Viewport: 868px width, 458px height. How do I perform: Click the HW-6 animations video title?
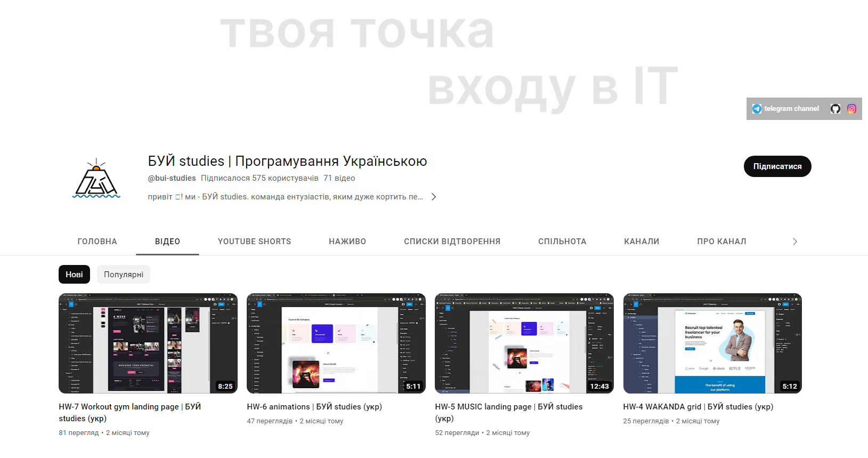coord(314,407)
